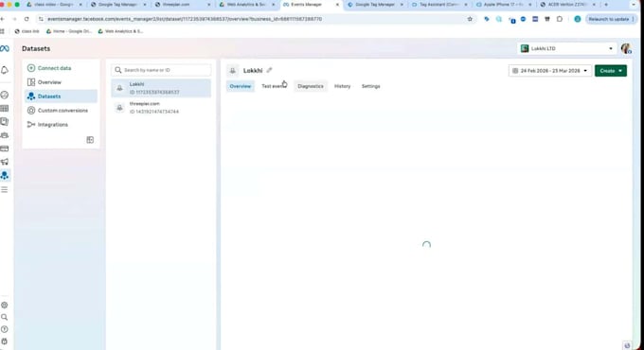Switch to the History tab
This screenshot has height=350, width=644.
[342, 86]
